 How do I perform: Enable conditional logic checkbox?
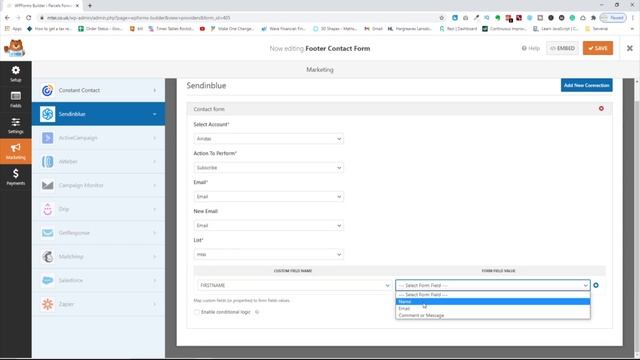(197, 312)
